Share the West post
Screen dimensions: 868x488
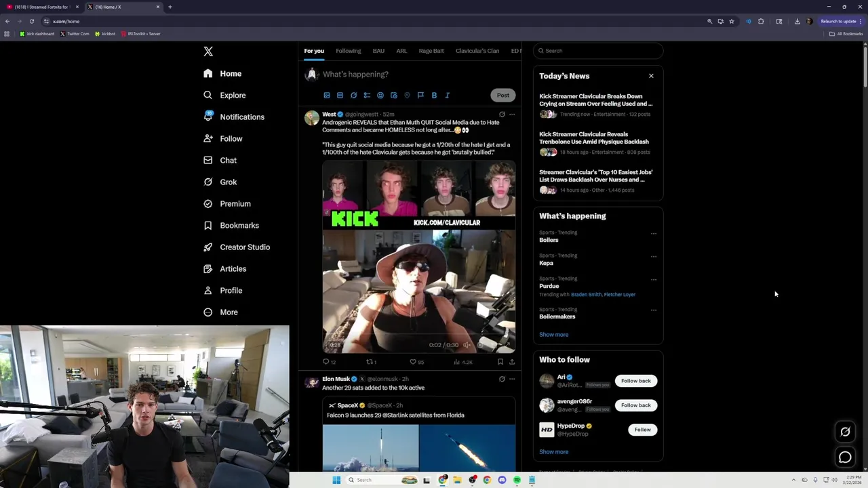point(512,362)
